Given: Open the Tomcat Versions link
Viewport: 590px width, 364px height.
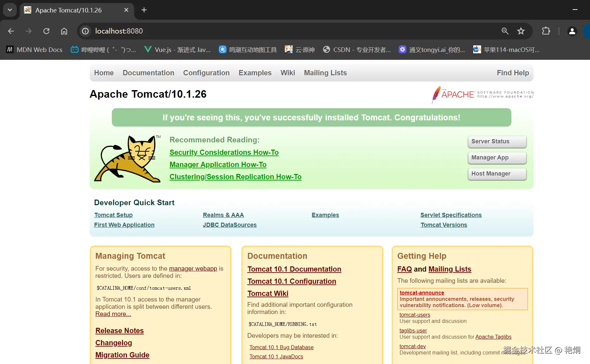Looking at the screenshot, I should click(444, 225).
